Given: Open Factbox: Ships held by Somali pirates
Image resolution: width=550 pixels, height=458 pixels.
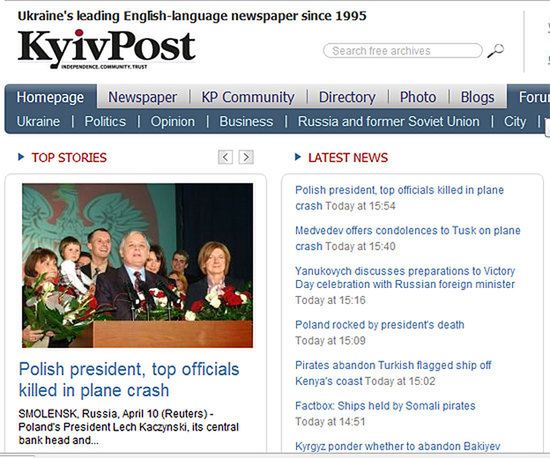Looking at the screenshot, I should point(385,406).
